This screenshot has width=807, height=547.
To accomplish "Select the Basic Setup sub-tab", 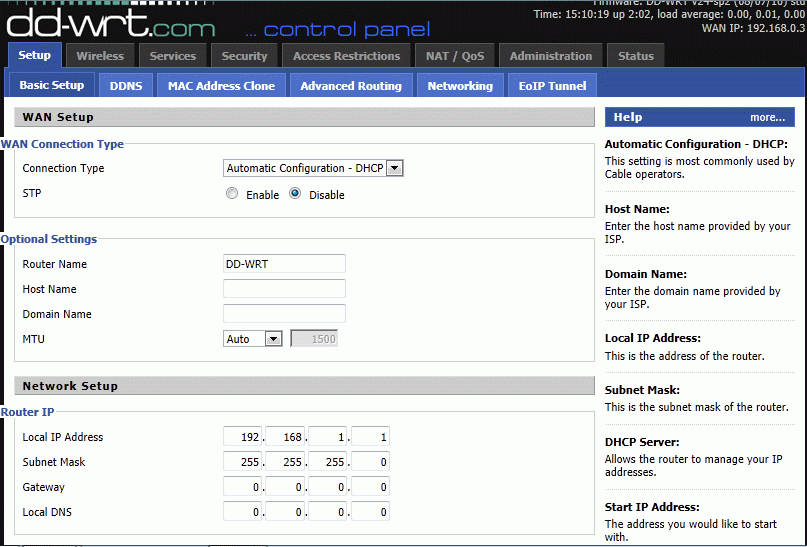I will pyautogui.click(x=51, y=85).
